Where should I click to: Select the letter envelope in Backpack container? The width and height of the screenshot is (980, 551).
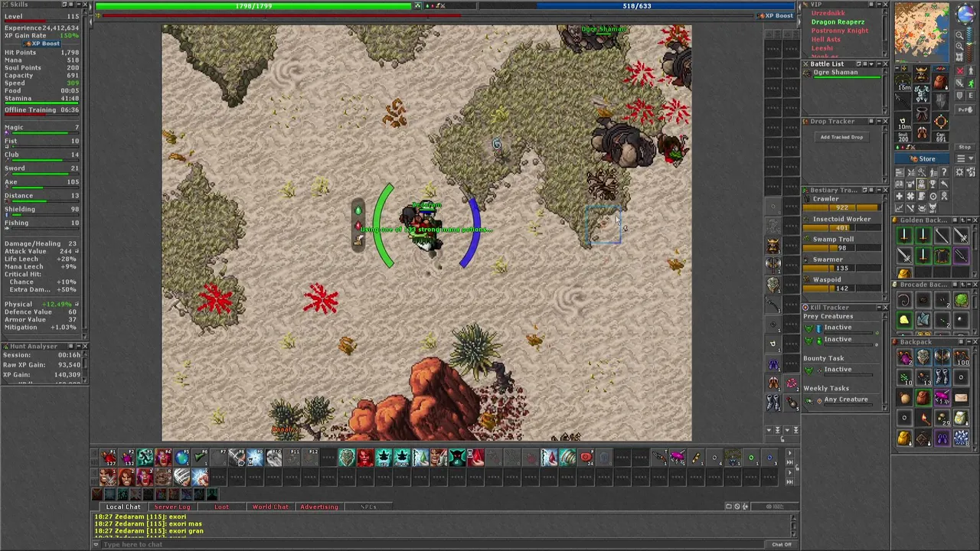pyautogui.click(x=962, y=398)
